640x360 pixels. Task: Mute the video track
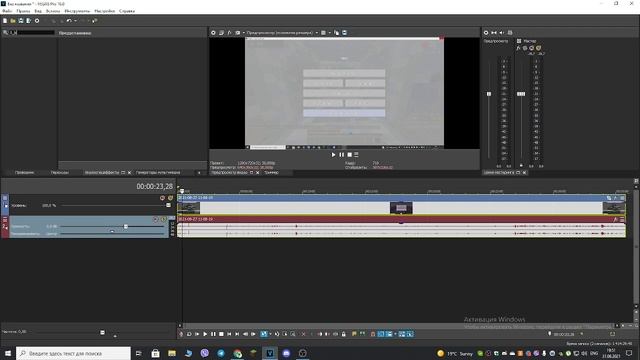(162, 198)
